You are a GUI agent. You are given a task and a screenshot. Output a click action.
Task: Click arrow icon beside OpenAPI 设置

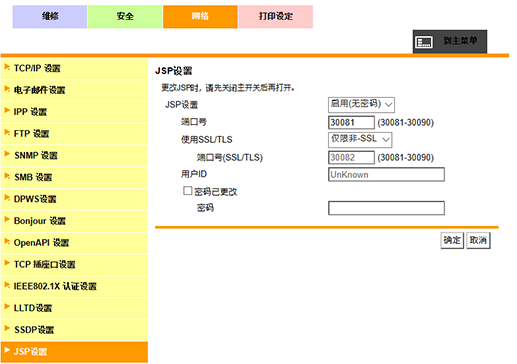[7, 241]
